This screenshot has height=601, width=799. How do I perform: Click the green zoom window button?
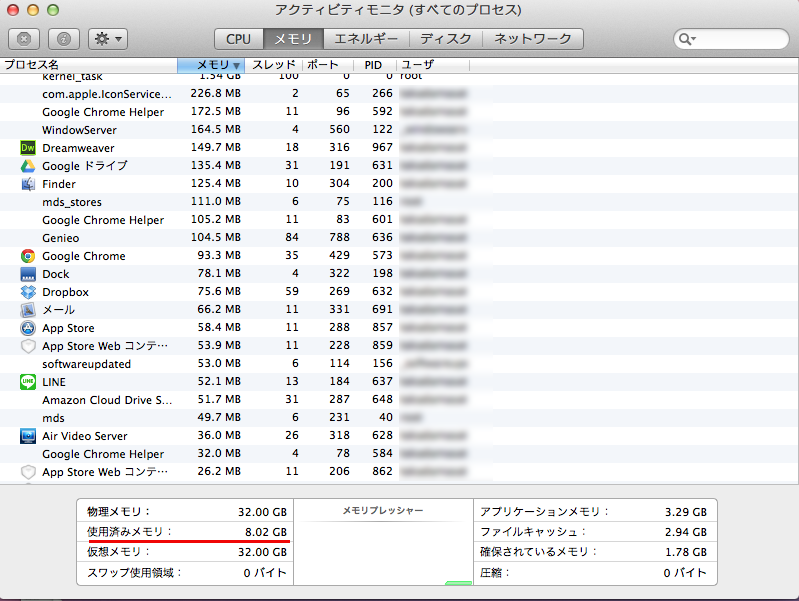click(53, 10)
